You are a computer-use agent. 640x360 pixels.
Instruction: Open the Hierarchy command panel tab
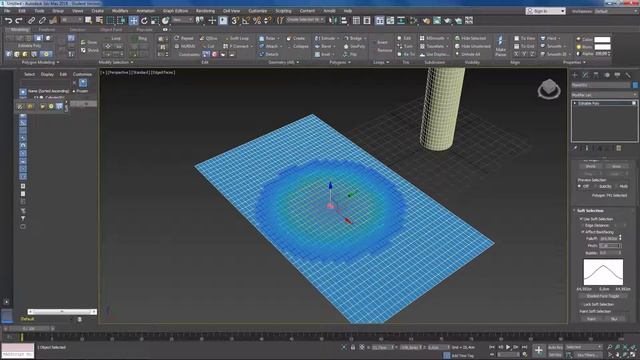pyautogui.click(x=596, y=75)
